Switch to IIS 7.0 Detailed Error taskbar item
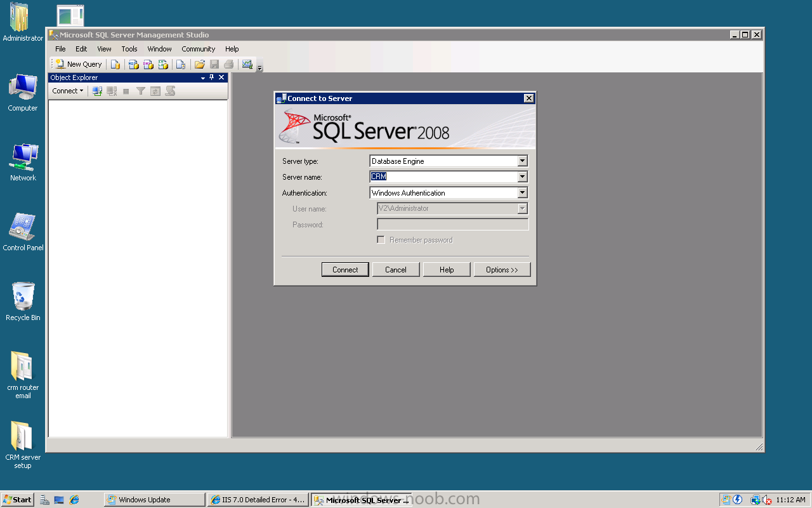This screenshot has height=508, width=812. 258,500
